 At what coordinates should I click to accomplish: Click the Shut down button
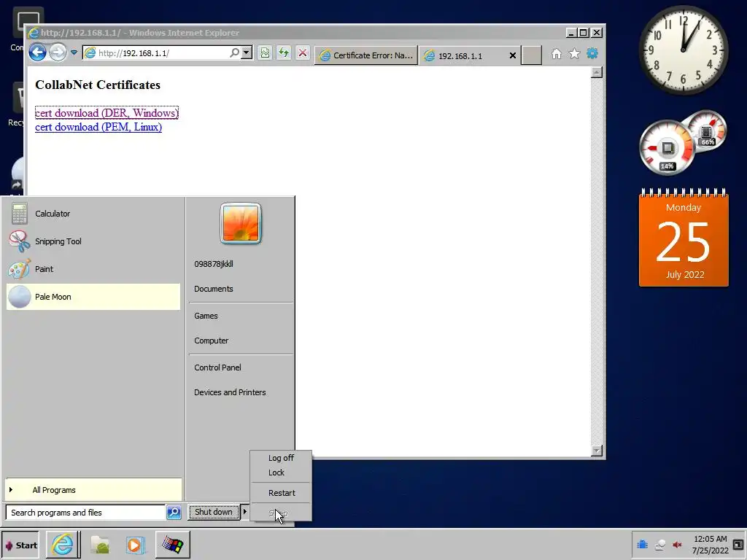click(x=214, y=512)
